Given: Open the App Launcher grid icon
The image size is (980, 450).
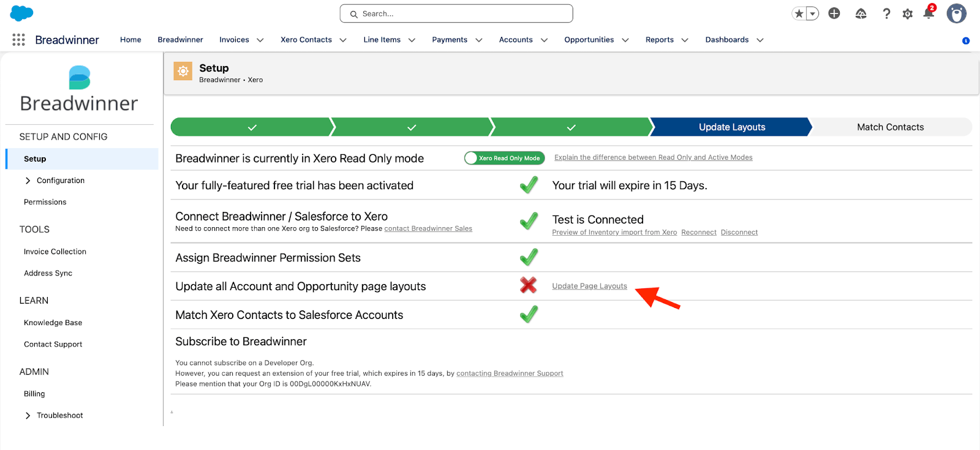Looking at the screenshot, I should pyautogui.click(x=18, y=40).
